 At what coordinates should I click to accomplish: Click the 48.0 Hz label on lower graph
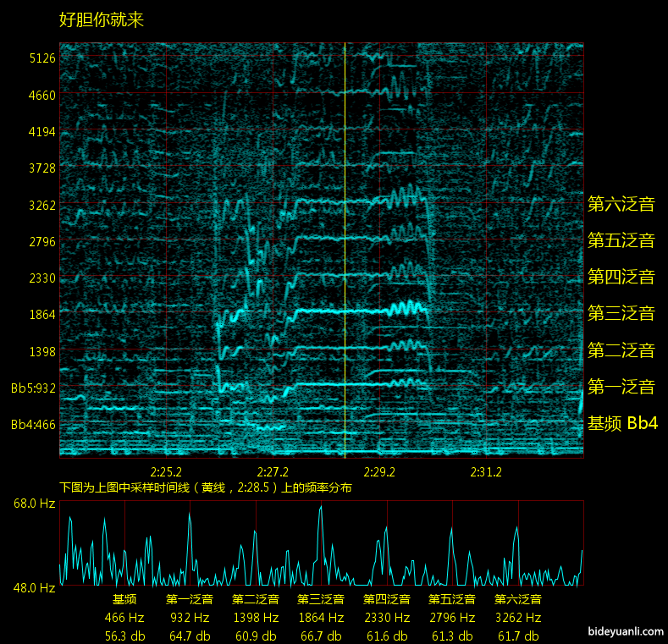tap(34, 587)
